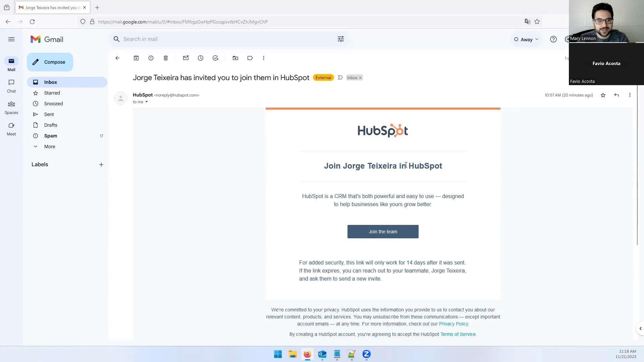
Task: Select the Starred mailbox
Action: click(51, 93)
